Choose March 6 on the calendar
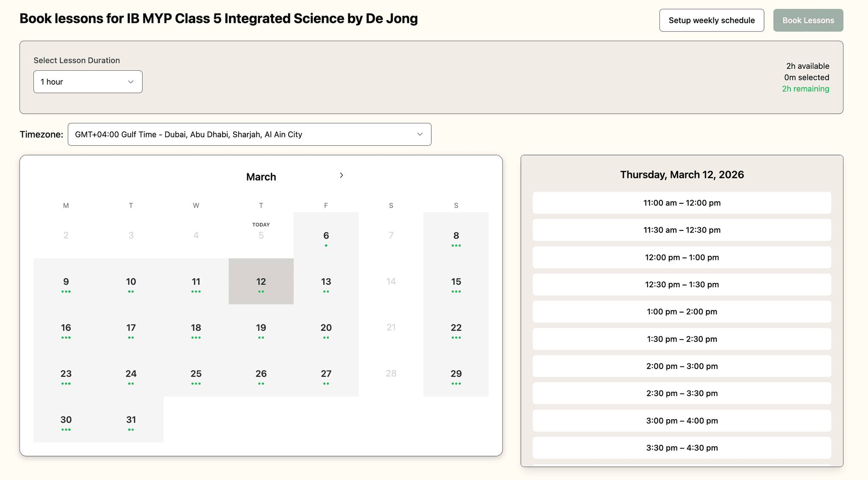 (x=325, y=236)
